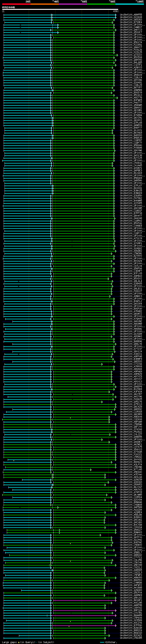This screenshot has width=146, height=644.
Task: Select the UniRef100_A3F4S4 label
Action: pyautogui.click(x=131, y=392)
